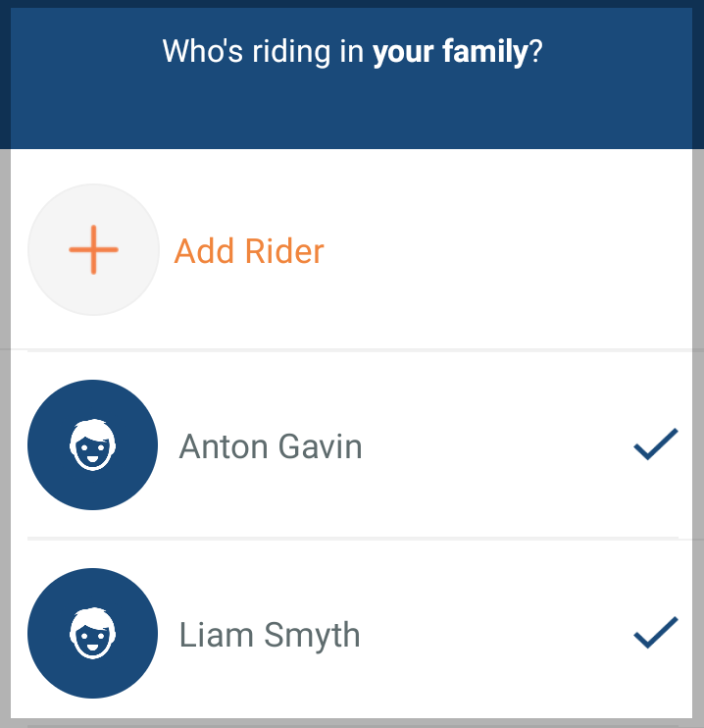The height and width of the screenshot is (728, 704).
Task: Select Liam Smyth's avatar icon
Action: [93, 634]
